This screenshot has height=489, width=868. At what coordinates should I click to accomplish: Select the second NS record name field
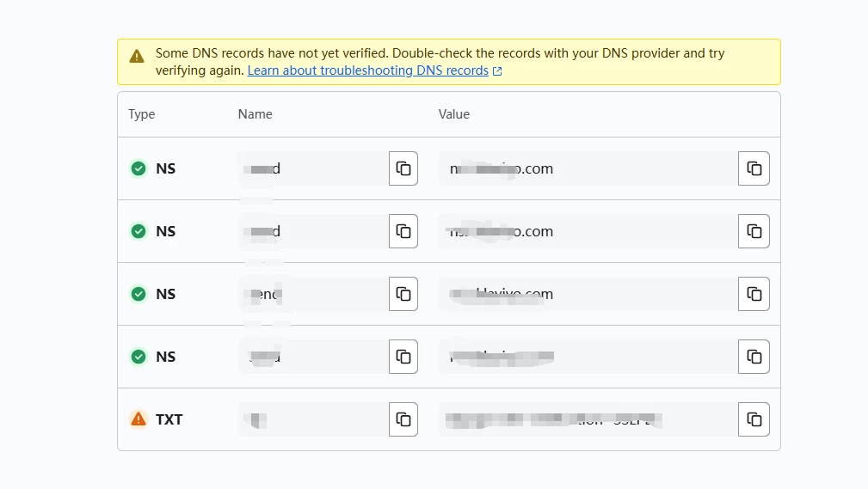313,231
